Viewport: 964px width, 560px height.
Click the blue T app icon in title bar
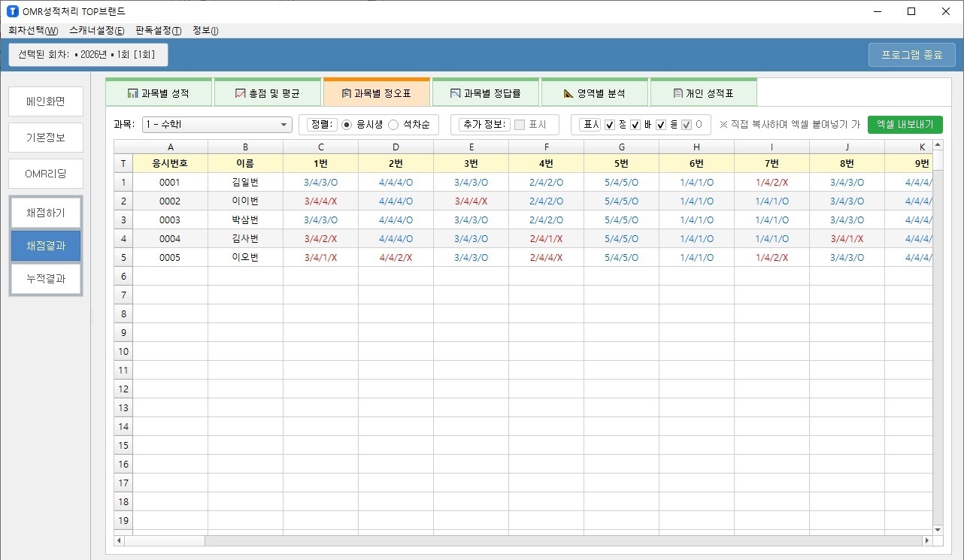[12, 11]
